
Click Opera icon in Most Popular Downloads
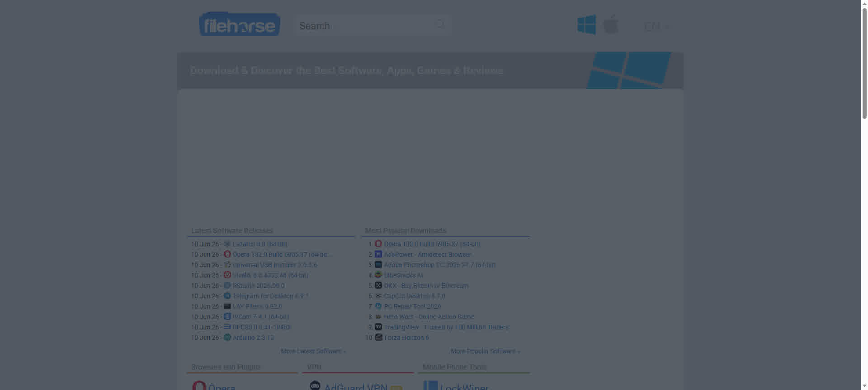[x=378, y=244]
